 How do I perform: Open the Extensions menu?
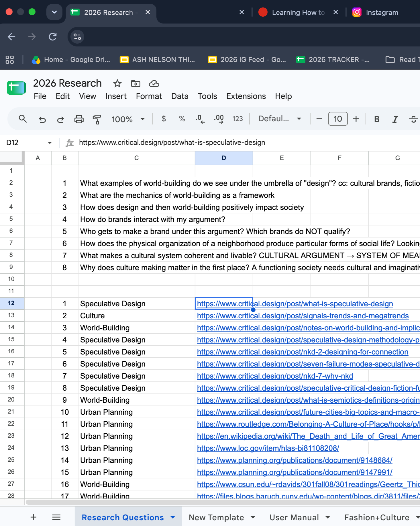coord(246,96)
